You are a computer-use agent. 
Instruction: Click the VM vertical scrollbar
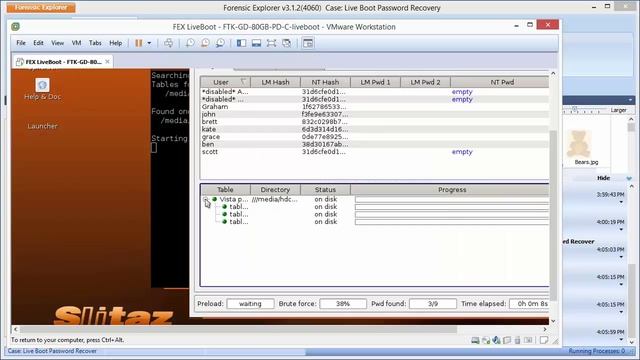click(x=553, y=215)
